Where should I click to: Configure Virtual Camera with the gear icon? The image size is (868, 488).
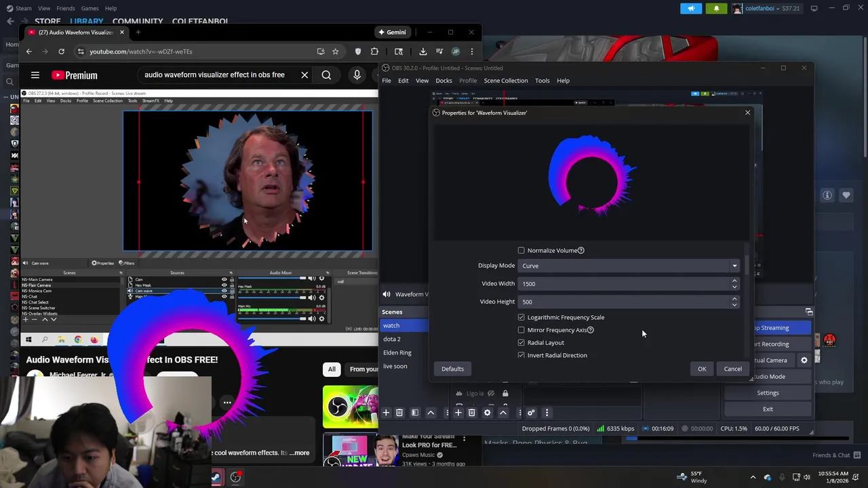(x=804, y=361)
